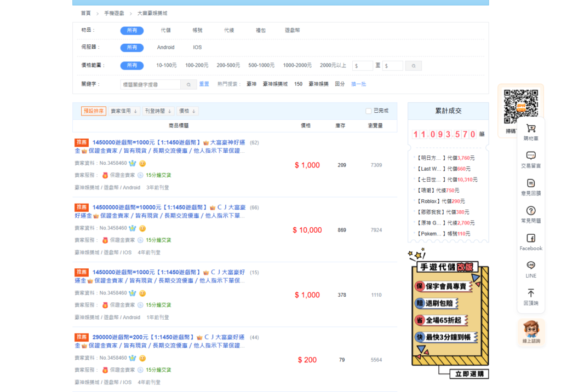
Task: Click the LINE icon in sidebar
Action: (x=530, y=266)
